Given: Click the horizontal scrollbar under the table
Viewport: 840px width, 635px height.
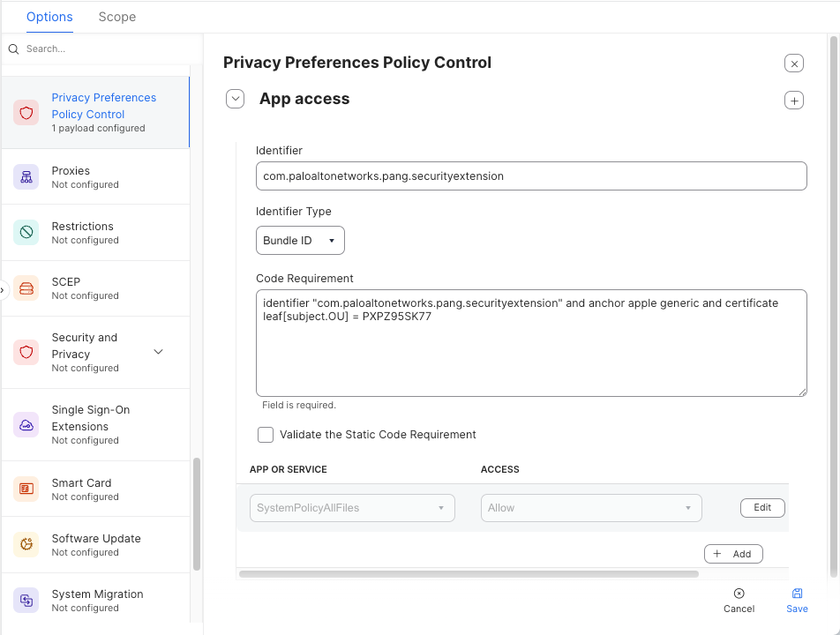Looking at the screenshot, I should [x=468, y=574].
